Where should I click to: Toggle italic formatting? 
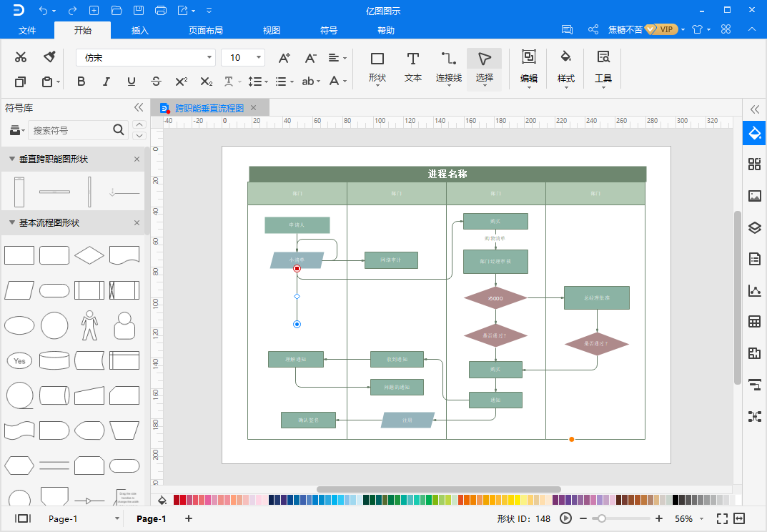pyautogui.click(x=106, y=82)
